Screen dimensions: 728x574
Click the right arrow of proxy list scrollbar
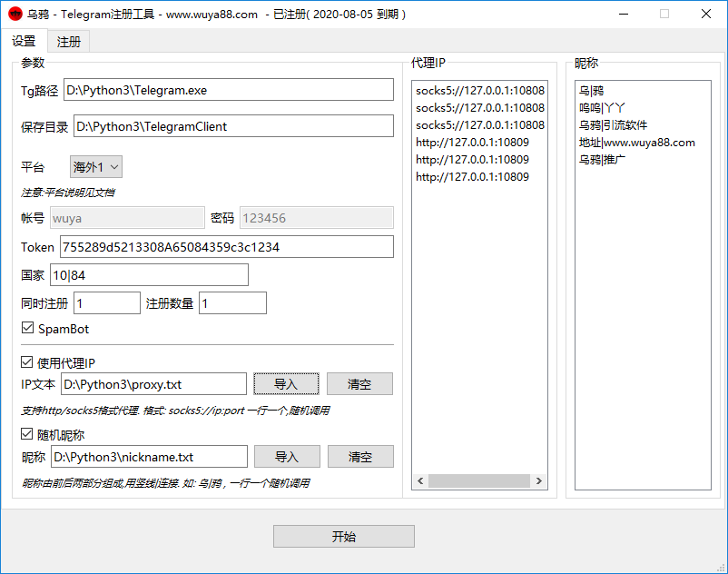[538, 480]
